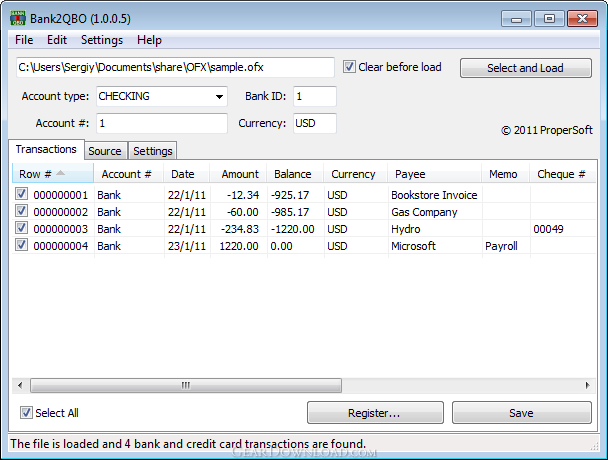Sort by the Memo column header
Screen dimensions: 608x460
tap(505, 174)
